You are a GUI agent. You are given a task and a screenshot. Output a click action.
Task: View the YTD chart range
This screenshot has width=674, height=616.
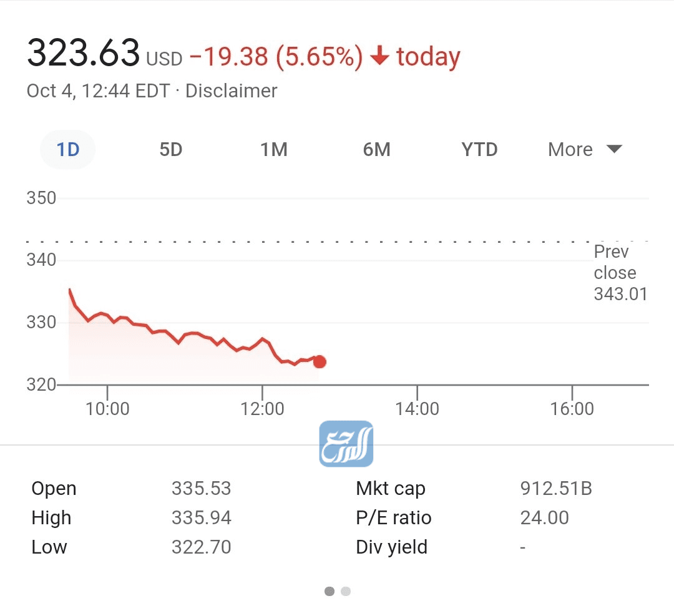tap(479, 150)
